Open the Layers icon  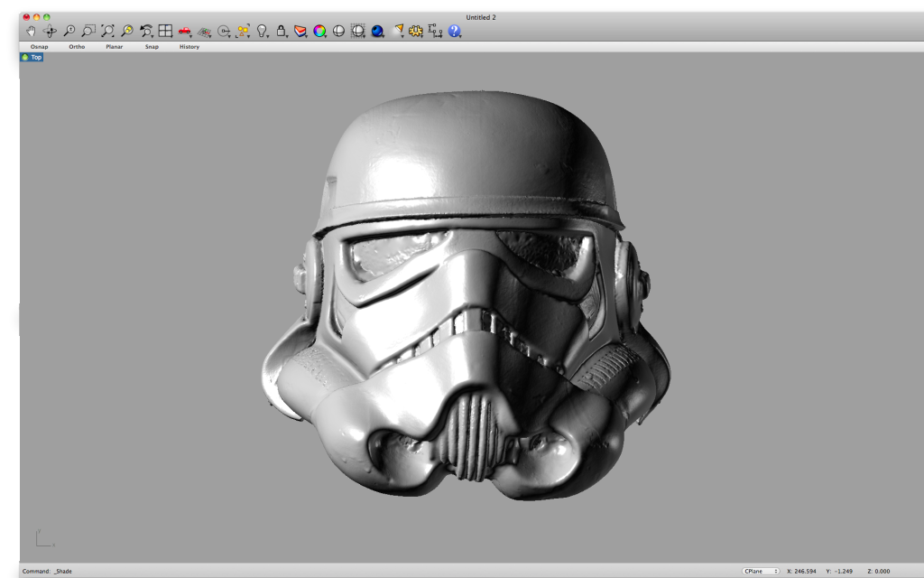[300, 31]
